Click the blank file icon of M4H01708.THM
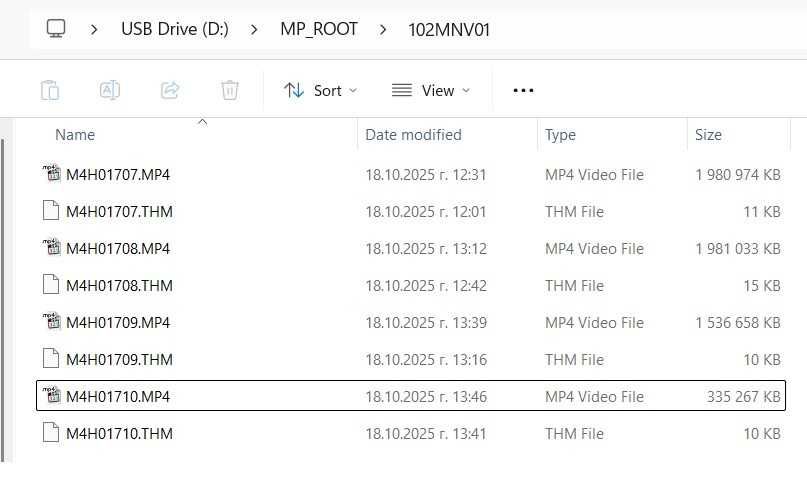The image size is (807, 478). tap(50, 284)
